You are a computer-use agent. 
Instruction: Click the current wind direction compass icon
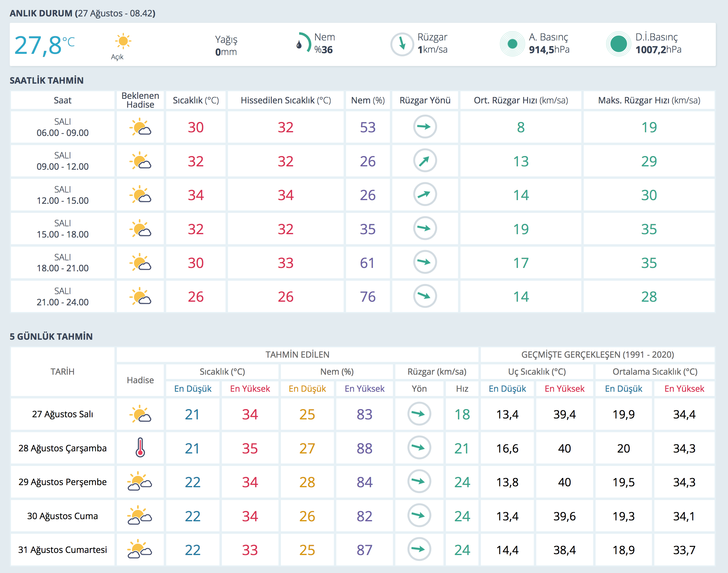[x=401, y=44]
